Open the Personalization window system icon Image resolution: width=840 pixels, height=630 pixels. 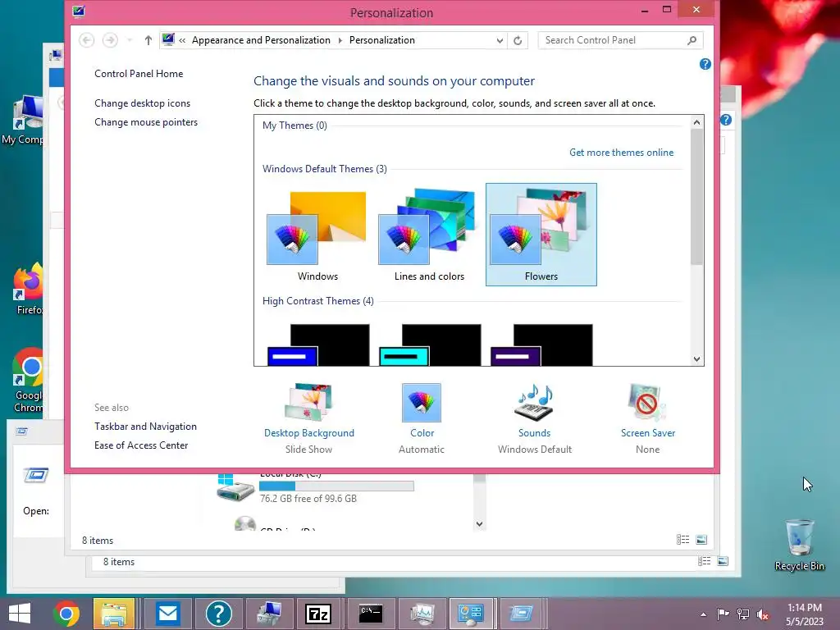tap(79, 11)
